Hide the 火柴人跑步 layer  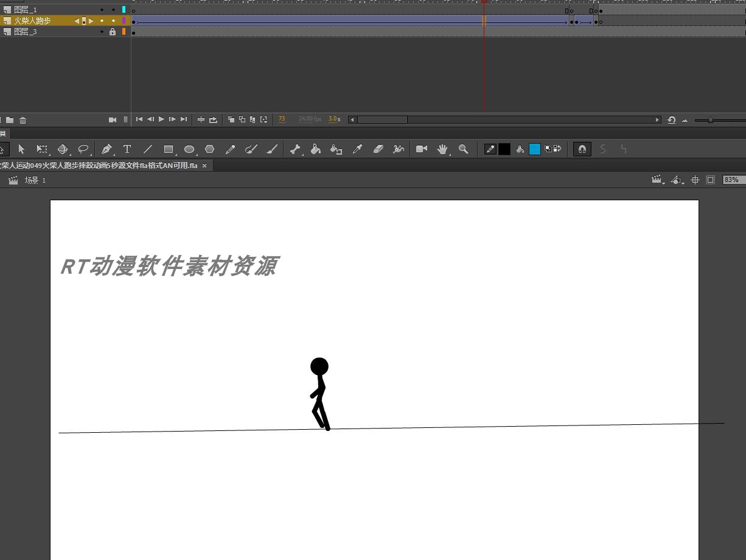coord(101,20)
